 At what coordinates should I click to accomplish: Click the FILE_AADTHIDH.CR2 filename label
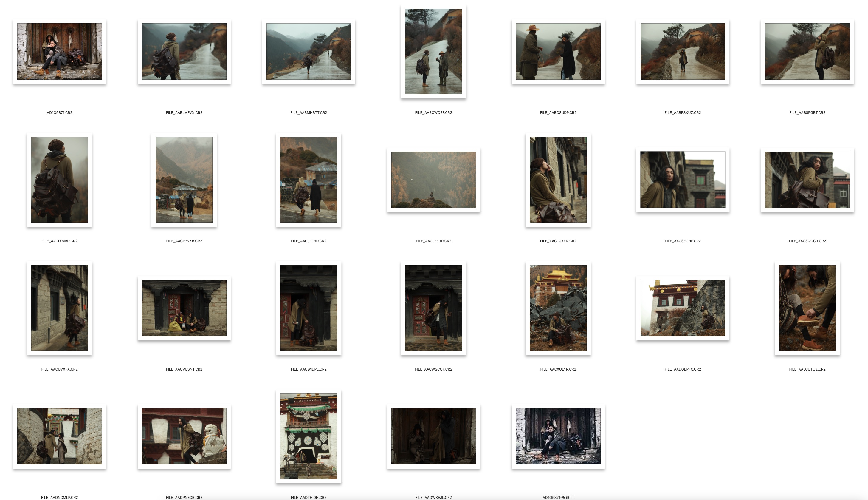click(309, 497)
